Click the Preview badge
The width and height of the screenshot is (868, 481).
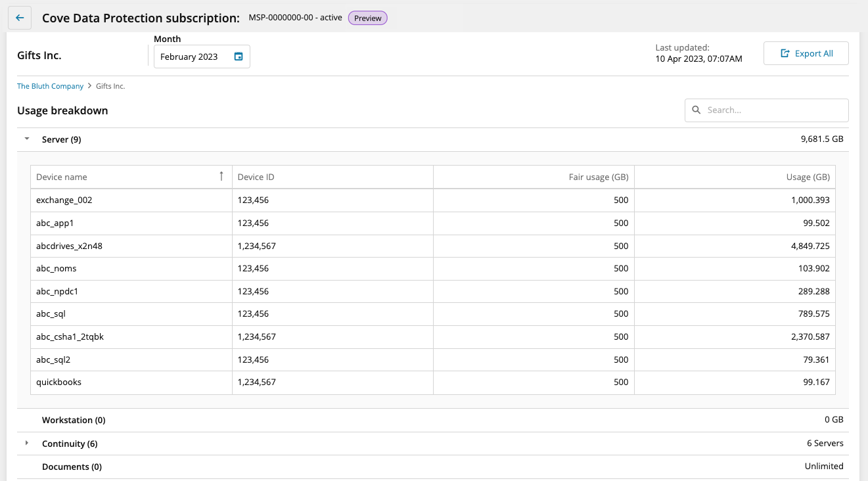click(x=367, y=18)
